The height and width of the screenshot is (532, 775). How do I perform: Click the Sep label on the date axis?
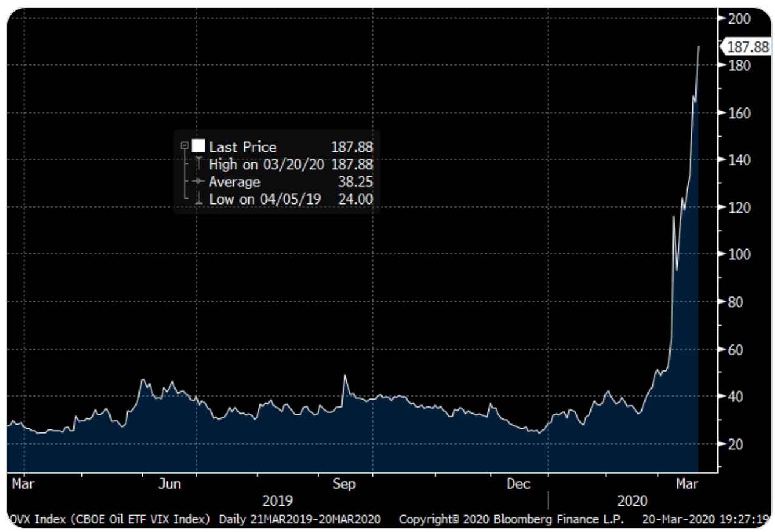[x=344, y=484]
